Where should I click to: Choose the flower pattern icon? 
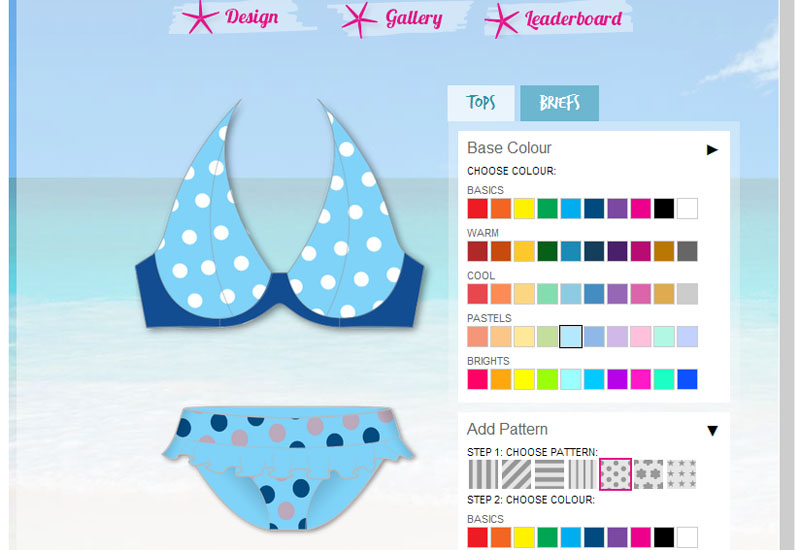pyautogui.click(x=648, y=474)
